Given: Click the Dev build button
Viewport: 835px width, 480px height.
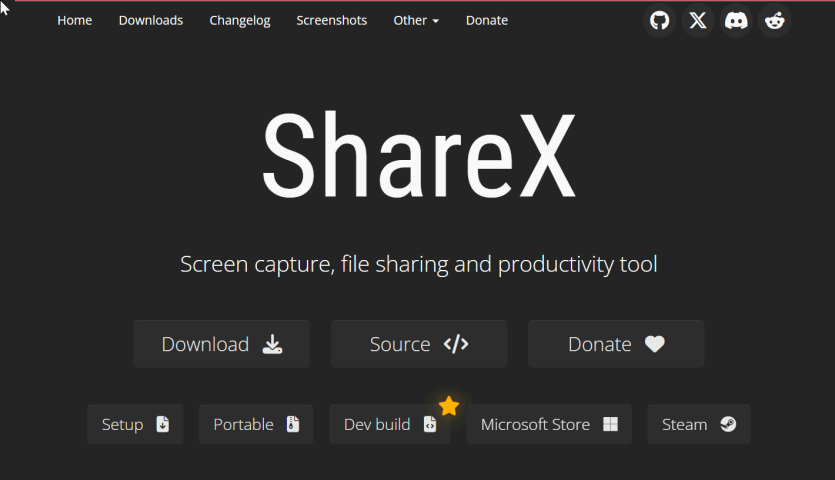Looking at the screenshot, I should point(390,424).
